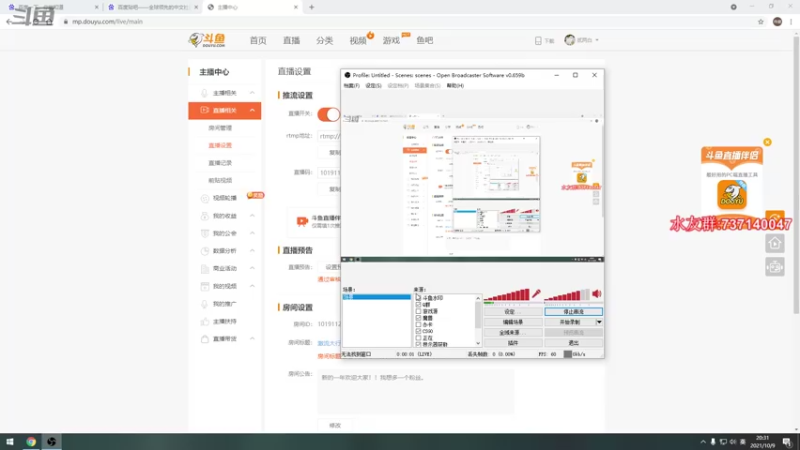
Task: Click the 编辑场景 button in OBS
Action: 513,322
